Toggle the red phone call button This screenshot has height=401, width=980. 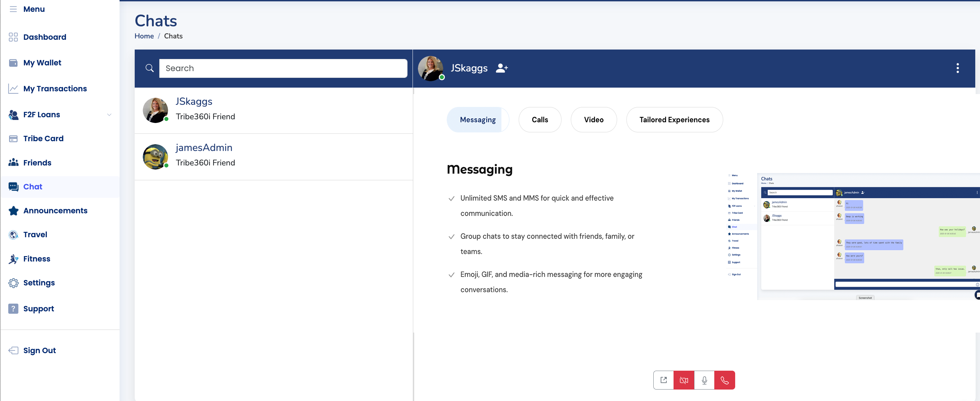(725, 380)
